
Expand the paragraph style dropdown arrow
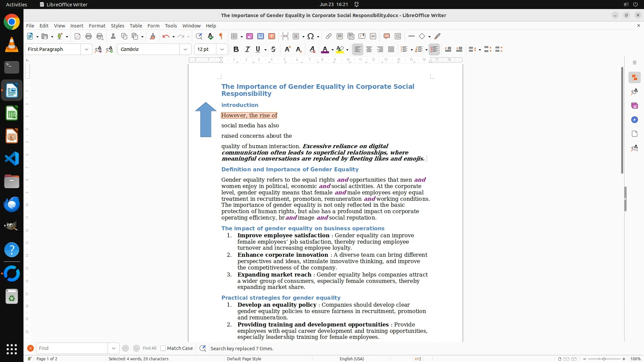coord(87,49)
